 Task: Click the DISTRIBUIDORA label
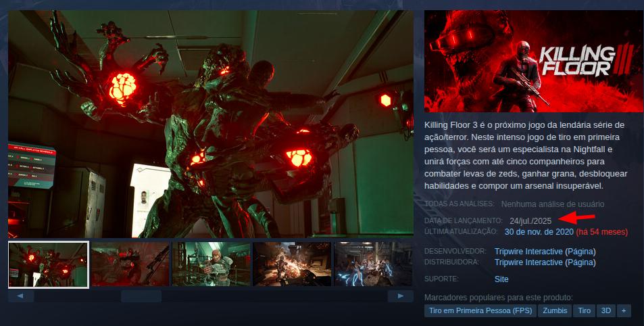451,262
